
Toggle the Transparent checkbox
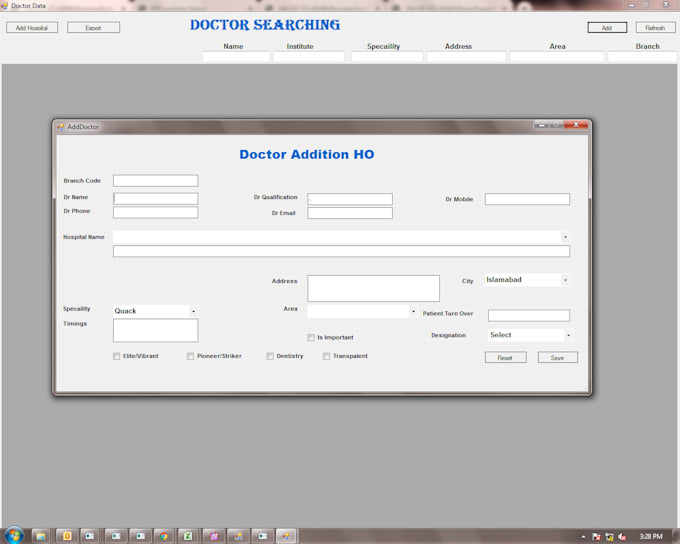tap(326, 356)
